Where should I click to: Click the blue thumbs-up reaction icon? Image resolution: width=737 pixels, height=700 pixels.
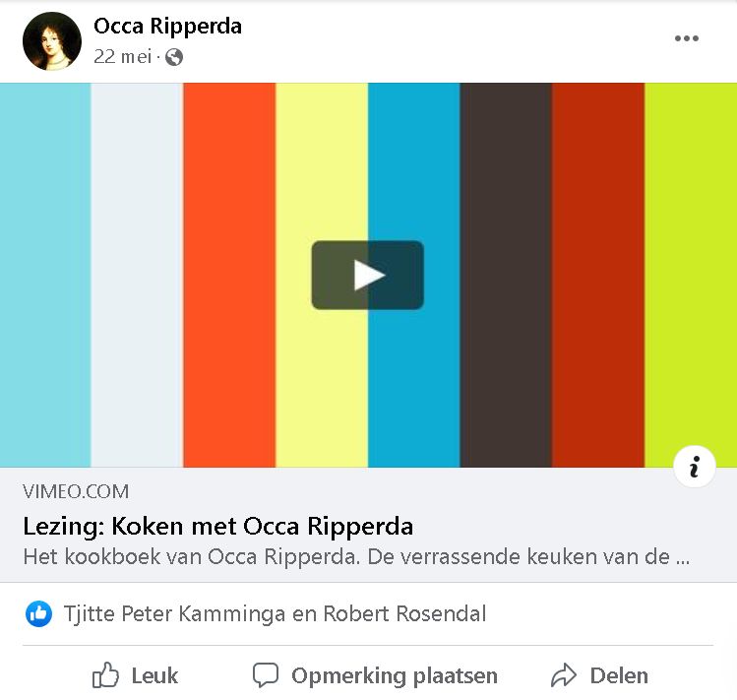[x=38, y=614]
